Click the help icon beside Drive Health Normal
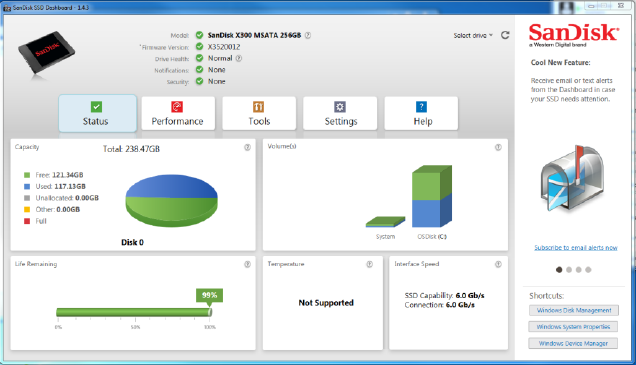This screenshot has height=365, width=636. (x=239, y=58)
